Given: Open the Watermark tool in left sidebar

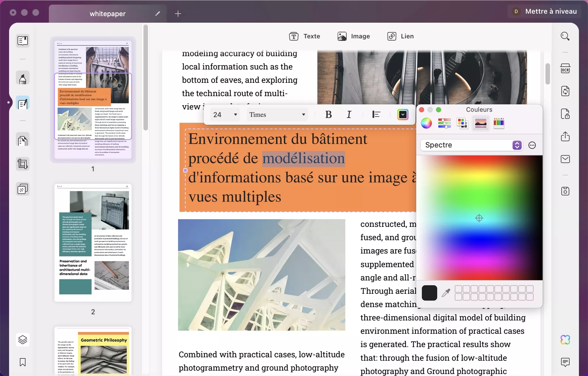Looking at the screenshot, I should coord(23,189).
